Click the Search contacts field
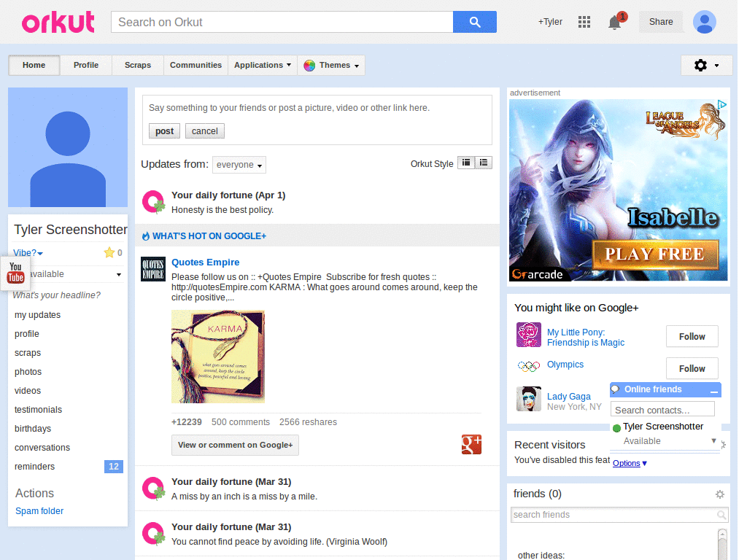 click(662, 410)
